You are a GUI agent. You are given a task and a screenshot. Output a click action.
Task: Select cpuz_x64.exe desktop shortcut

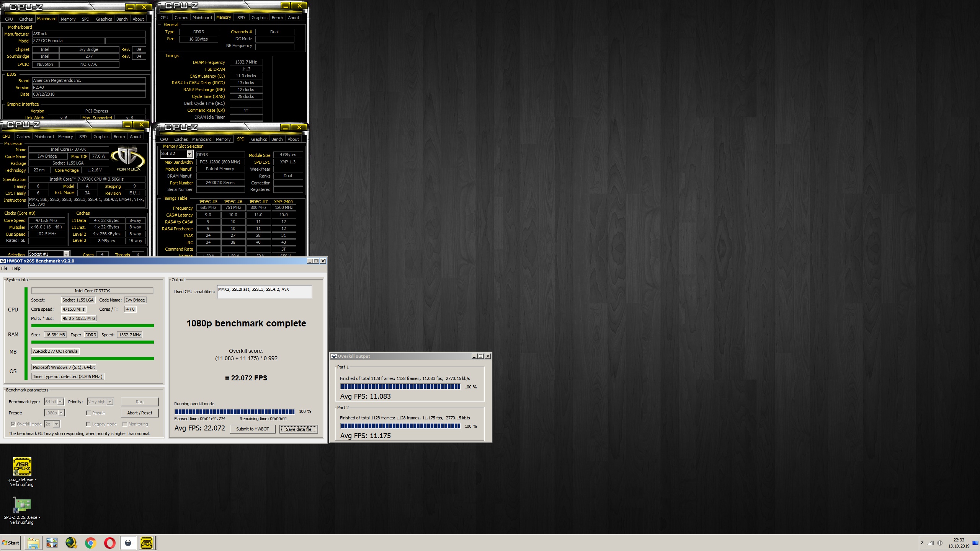click(22, 472)
